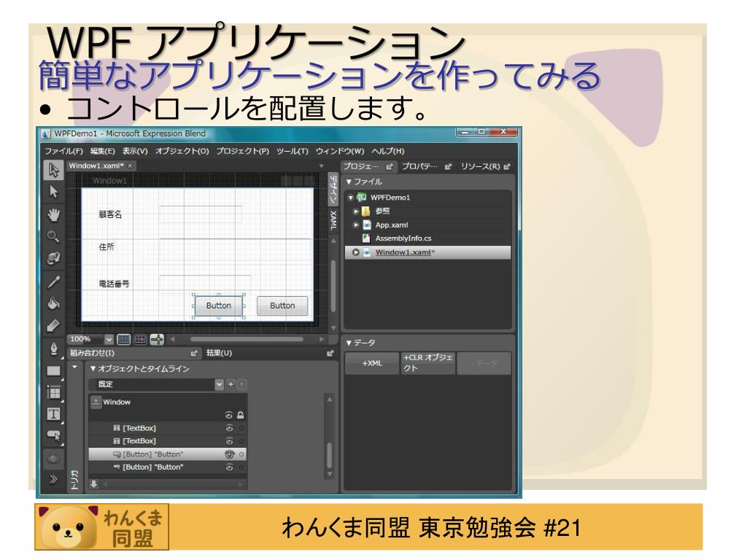Viewport: 747px width, 560px height.
Task: Click the selected Button on the artboard
Action: click(x=219, y=306)
